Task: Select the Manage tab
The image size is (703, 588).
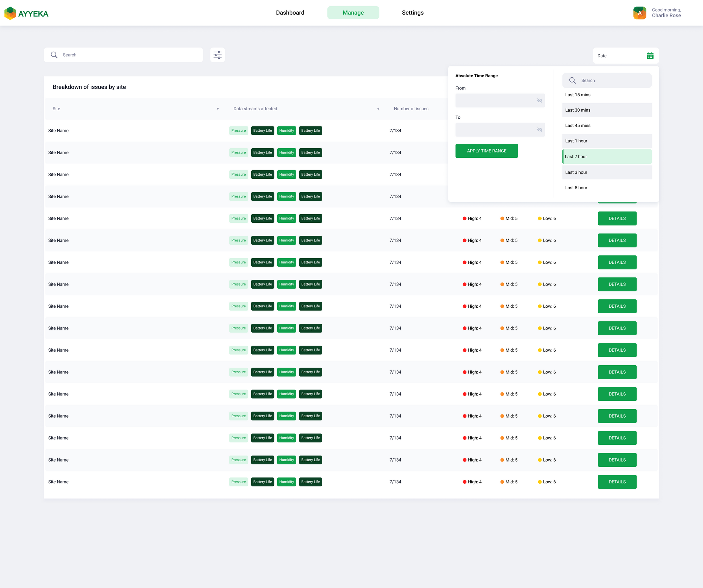Action: [353, 13]
